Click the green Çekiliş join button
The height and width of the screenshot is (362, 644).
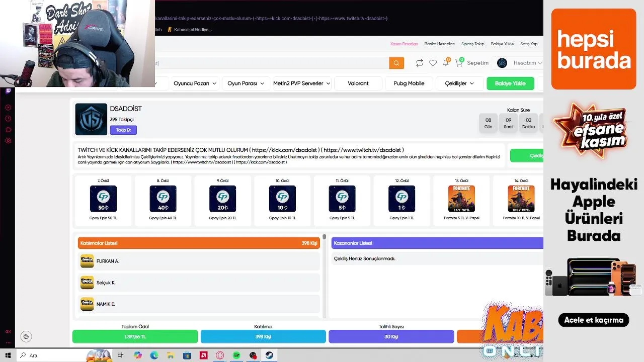click(527, 155)
